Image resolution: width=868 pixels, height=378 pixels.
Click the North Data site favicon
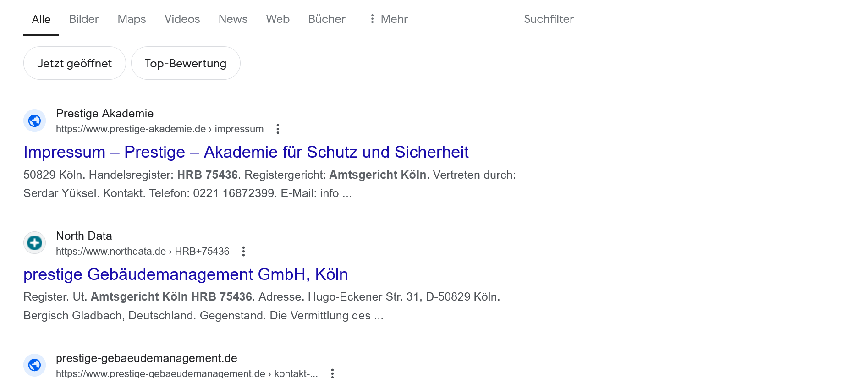coord(34,243)
